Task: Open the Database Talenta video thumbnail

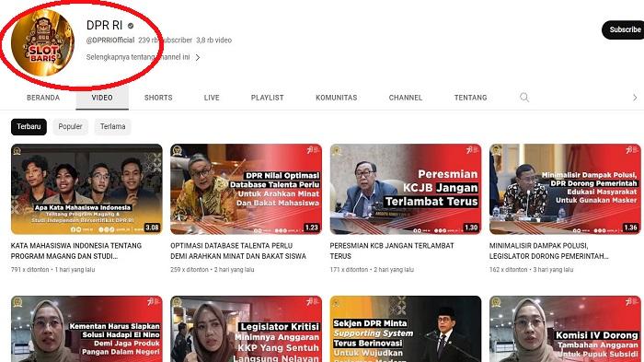Action: click(246, 189)
